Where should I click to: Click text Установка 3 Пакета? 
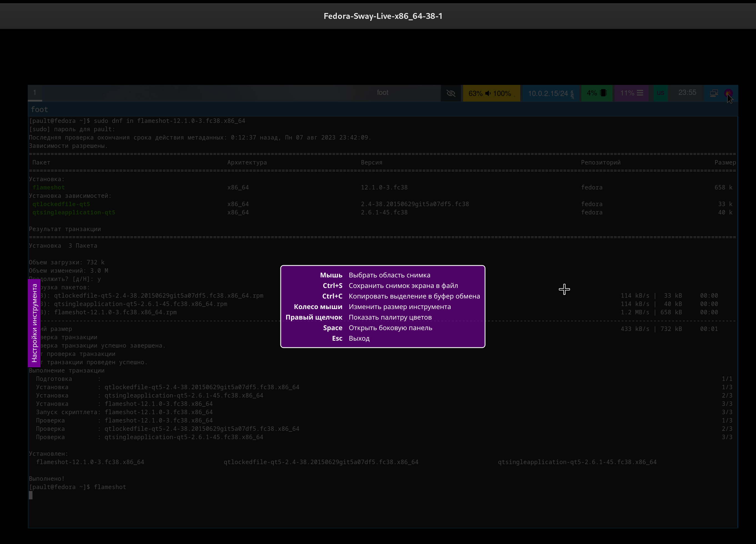(63, 246)
